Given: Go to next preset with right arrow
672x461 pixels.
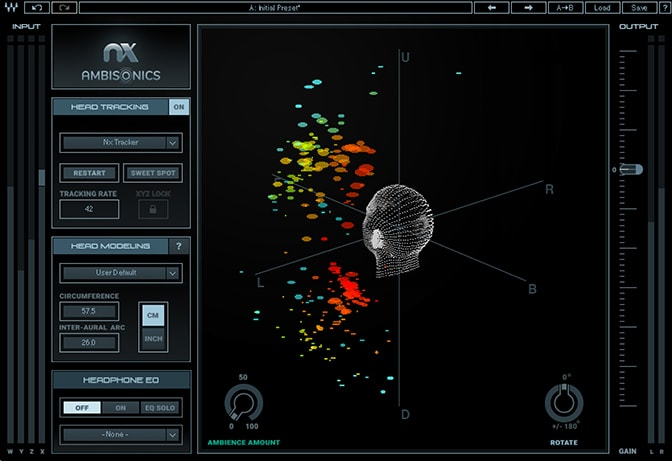Looking at the screenshot, I should (x=527, y=7).
